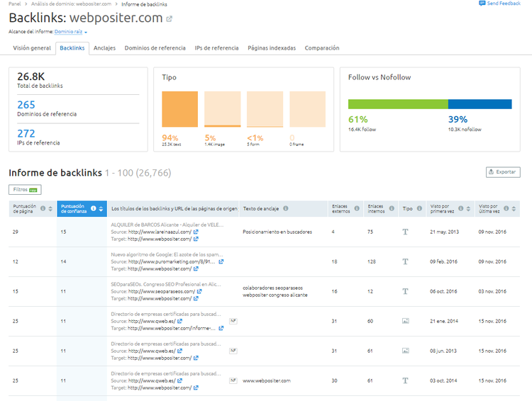Click nofollow badge in row dated 08 jun. 2013

233,351
